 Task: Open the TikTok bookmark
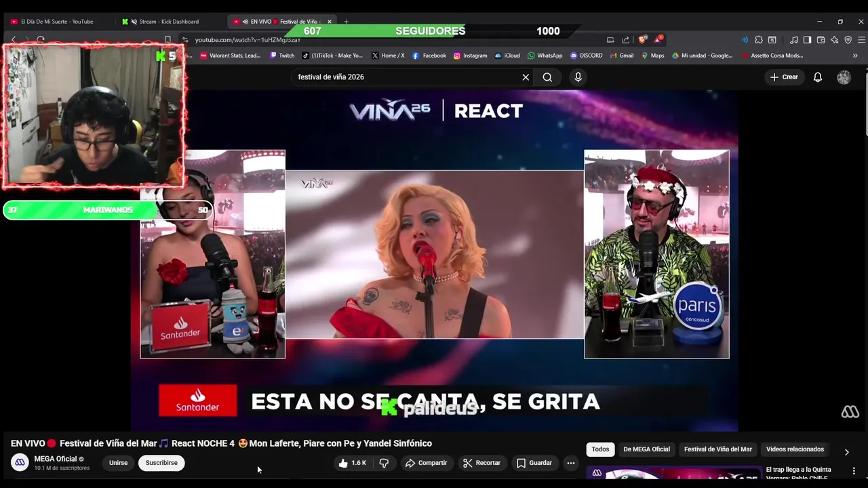(332, 56)
